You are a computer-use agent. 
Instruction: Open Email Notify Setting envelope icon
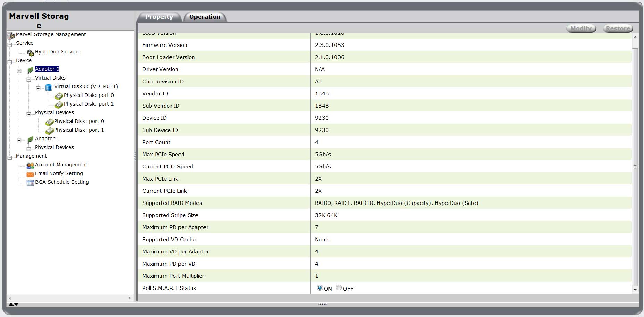(31, 174)
